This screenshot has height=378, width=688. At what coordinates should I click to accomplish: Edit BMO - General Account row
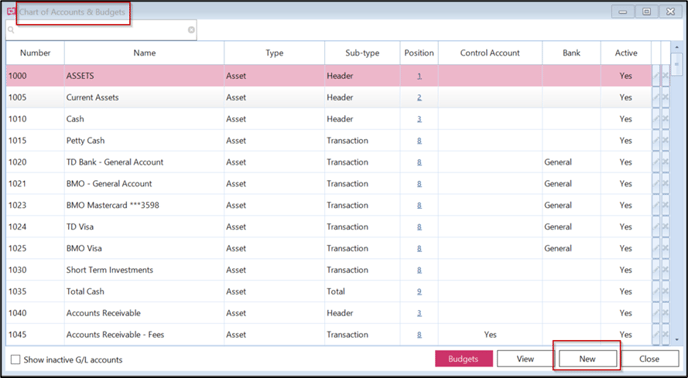pos(656,183)
